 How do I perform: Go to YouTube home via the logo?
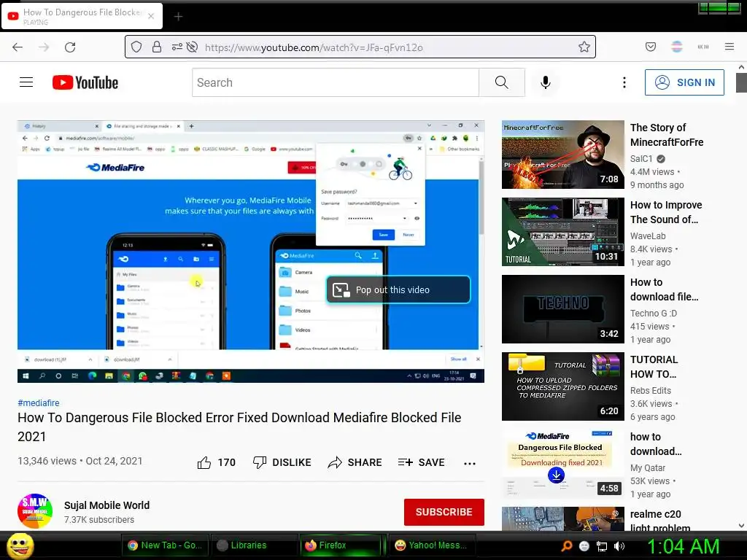point(85,82)
